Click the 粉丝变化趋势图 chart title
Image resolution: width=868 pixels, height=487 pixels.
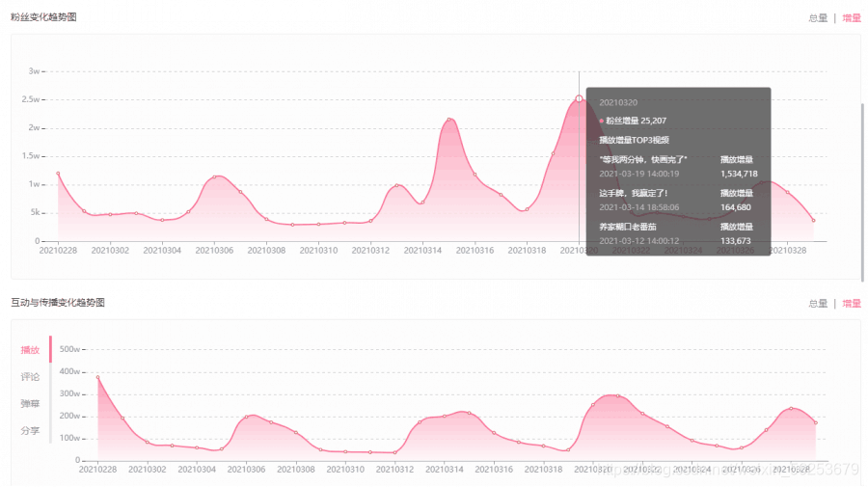(43, 17)
